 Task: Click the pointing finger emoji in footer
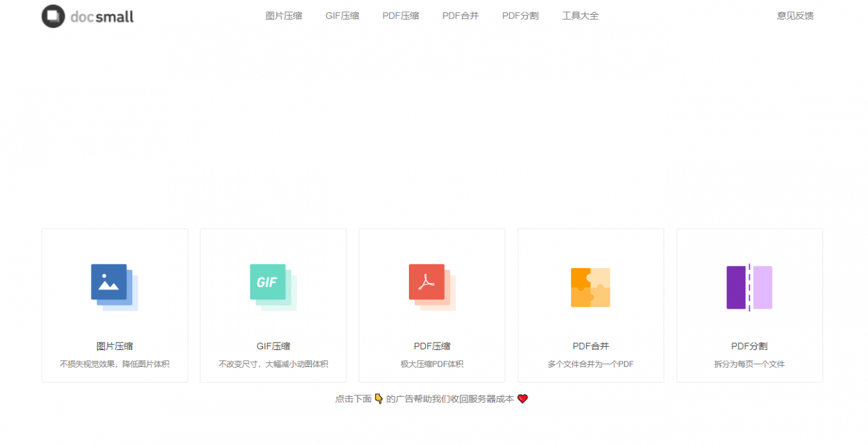point(378,398)
